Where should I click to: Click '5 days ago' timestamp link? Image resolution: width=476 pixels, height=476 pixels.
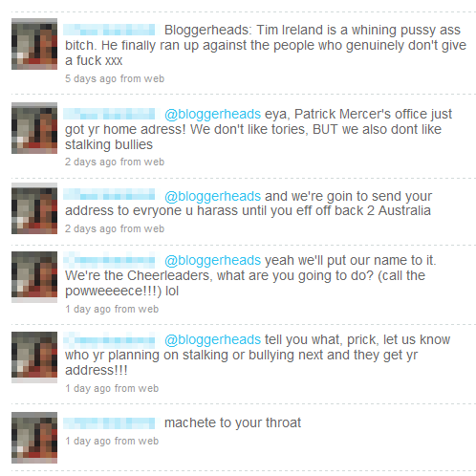(x=91, y=78)
